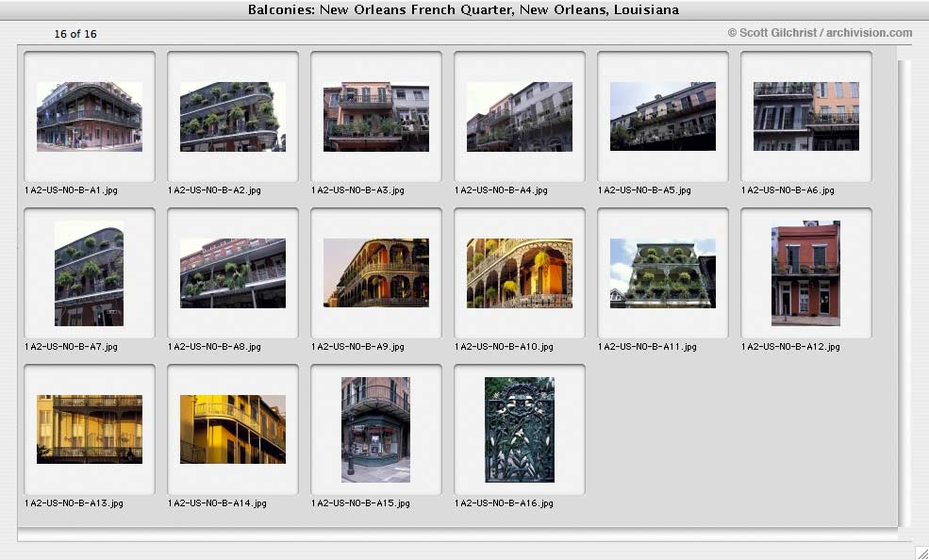Select thumbnail 1A2-US-NO-B-A11.jpg
929x560 pixels.
(x=663, y=273)
